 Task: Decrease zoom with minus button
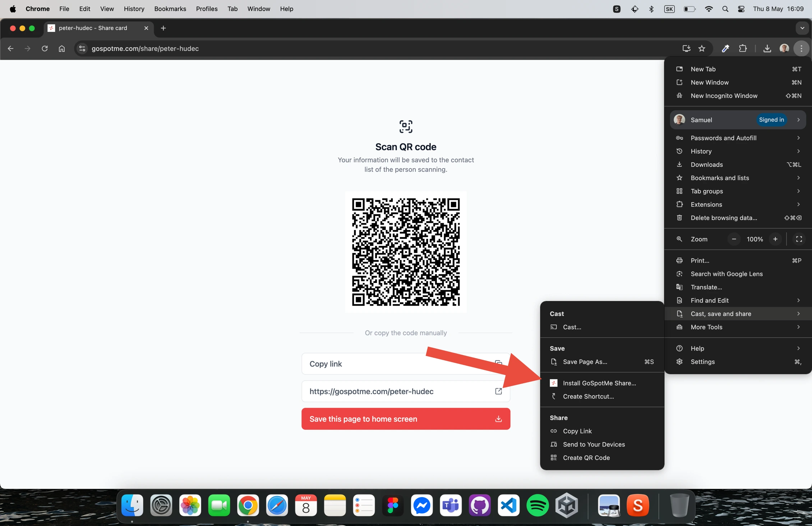[734, 239]
